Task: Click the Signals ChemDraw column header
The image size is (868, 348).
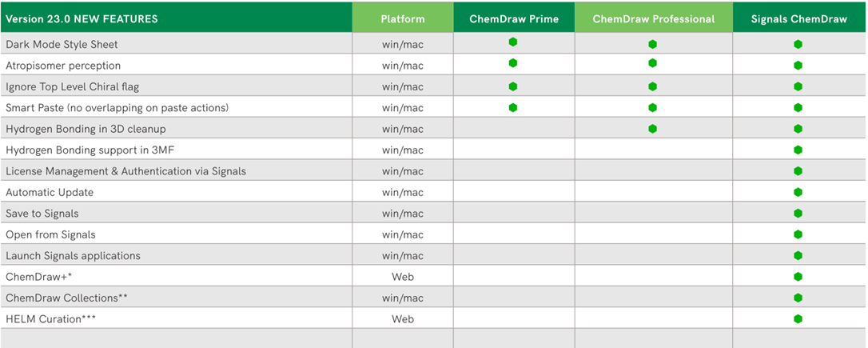Action: point(798,19)
